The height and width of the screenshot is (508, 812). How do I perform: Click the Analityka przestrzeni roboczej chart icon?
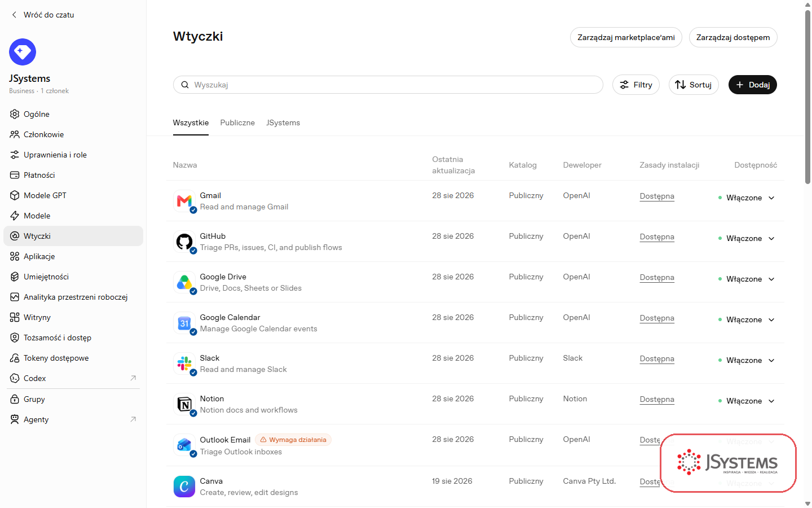coord(15,297)
